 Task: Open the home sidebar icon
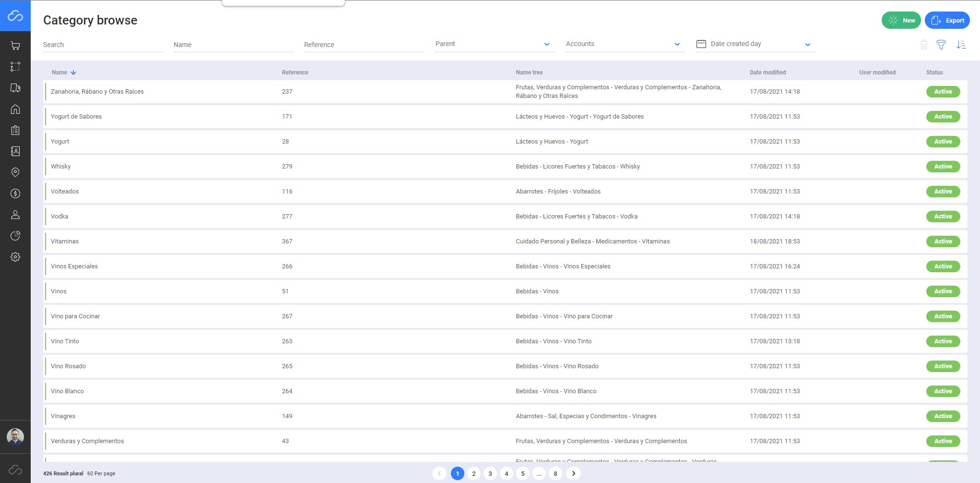[15, 109]
